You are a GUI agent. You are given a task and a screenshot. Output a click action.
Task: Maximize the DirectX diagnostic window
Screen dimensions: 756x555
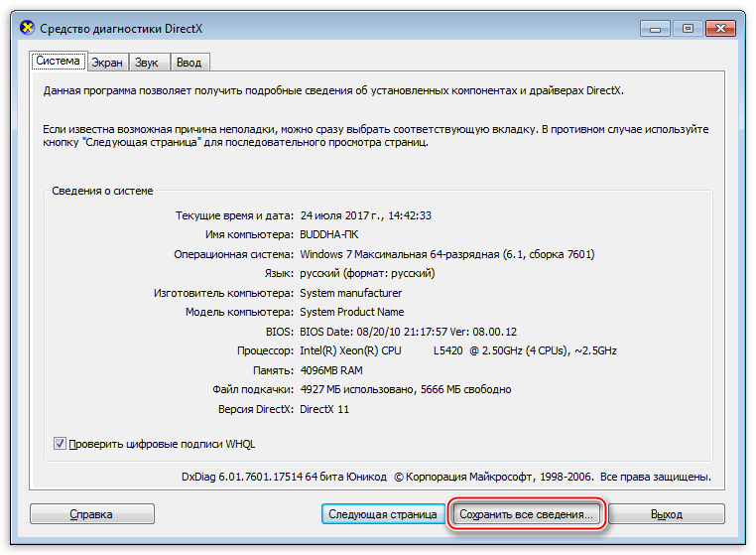point(688,29)
